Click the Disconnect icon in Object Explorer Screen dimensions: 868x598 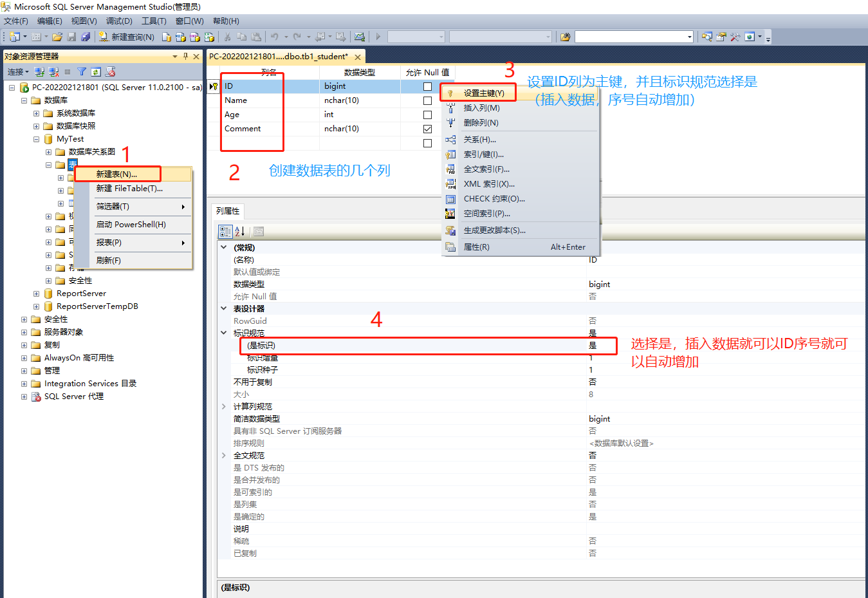(x=53, y=71)
